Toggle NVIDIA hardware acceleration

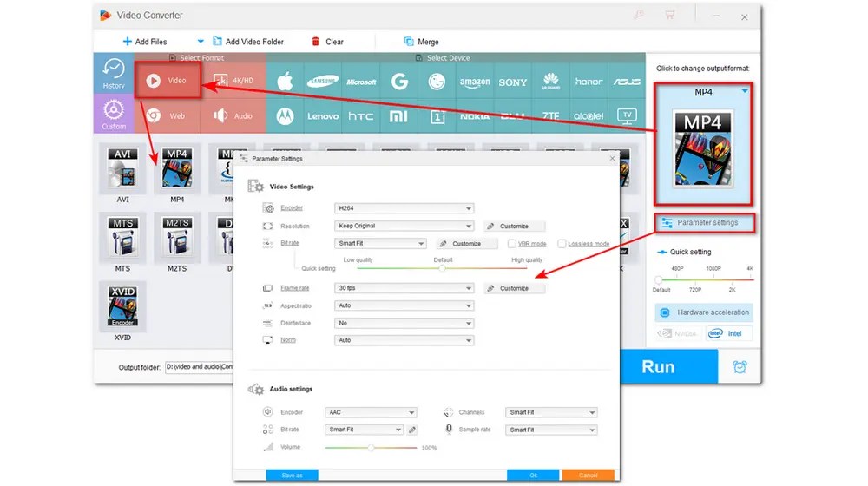coord(678,333)
